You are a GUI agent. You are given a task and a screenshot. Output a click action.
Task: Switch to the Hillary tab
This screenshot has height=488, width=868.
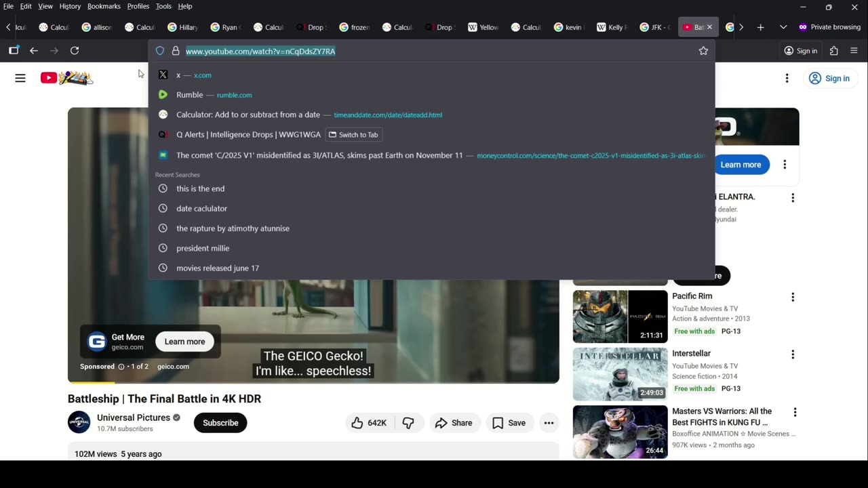point(184,27)
